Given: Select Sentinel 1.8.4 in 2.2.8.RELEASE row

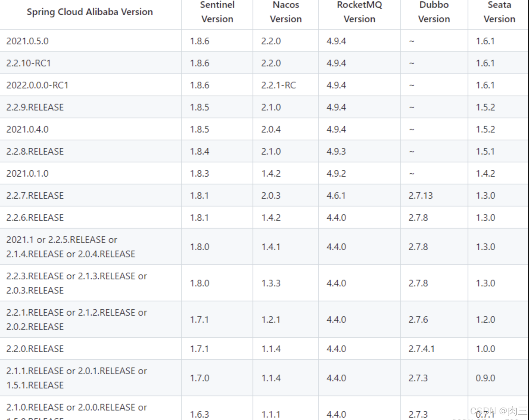Looking at the screenshot, I should point(200,151).
